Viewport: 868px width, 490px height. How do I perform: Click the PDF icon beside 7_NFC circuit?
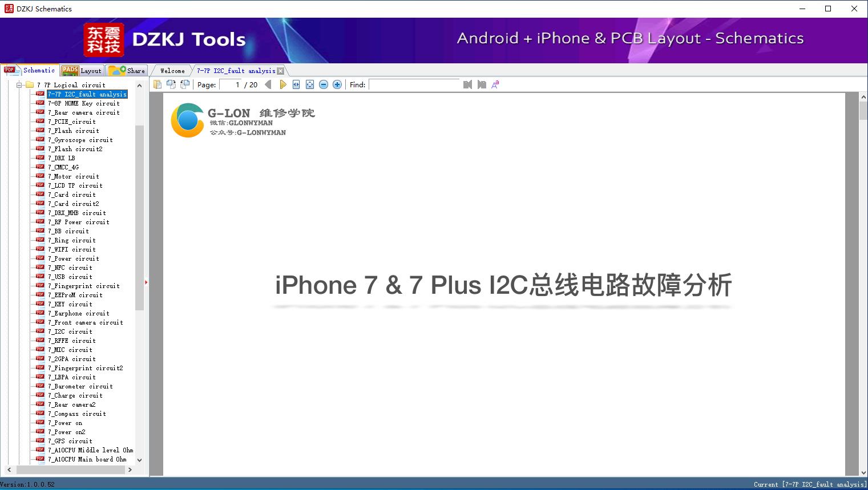[40, 268]
